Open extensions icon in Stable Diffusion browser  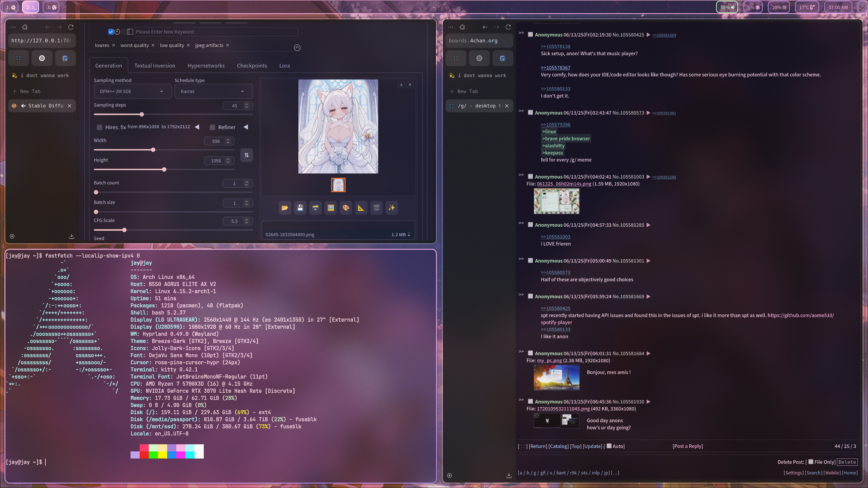[25, 27]
